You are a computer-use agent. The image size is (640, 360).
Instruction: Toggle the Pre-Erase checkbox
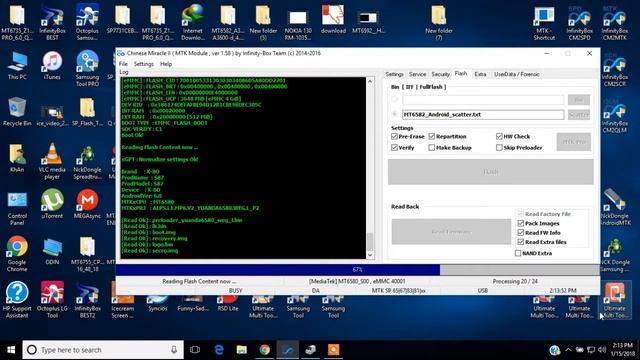point(394,136)
